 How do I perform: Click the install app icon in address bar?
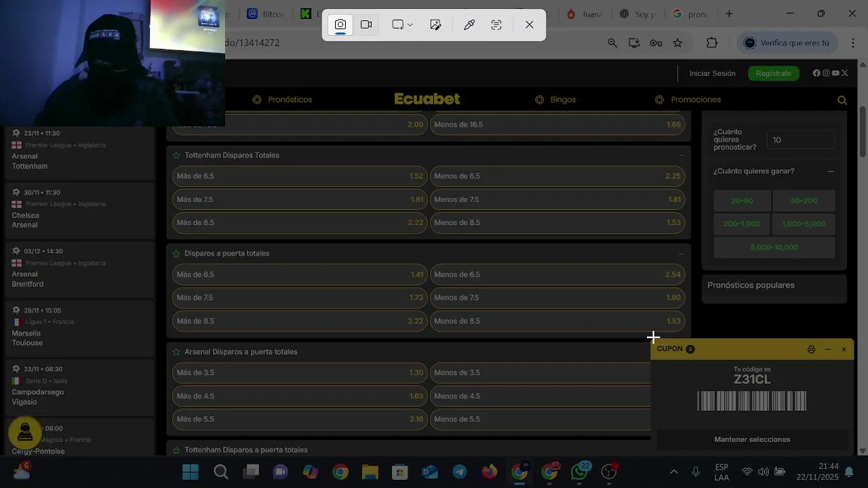click(x=634, y=43)
